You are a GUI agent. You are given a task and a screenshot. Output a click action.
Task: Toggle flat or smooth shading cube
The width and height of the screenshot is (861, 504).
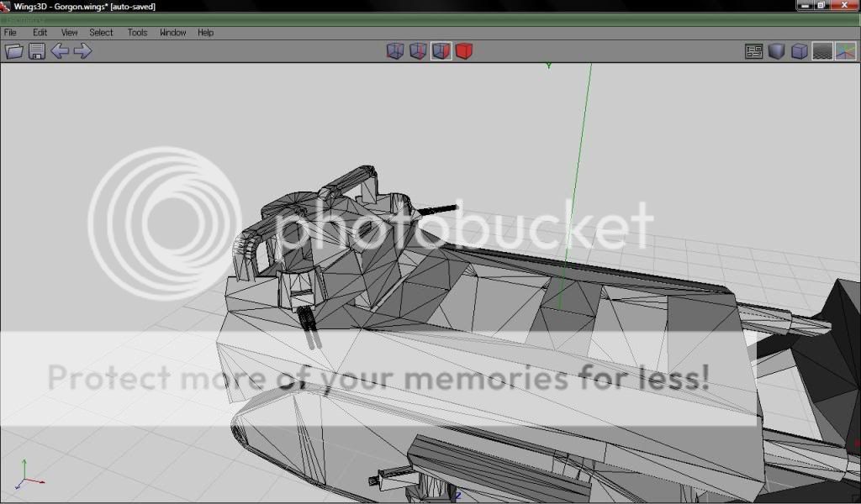[776, 51]
